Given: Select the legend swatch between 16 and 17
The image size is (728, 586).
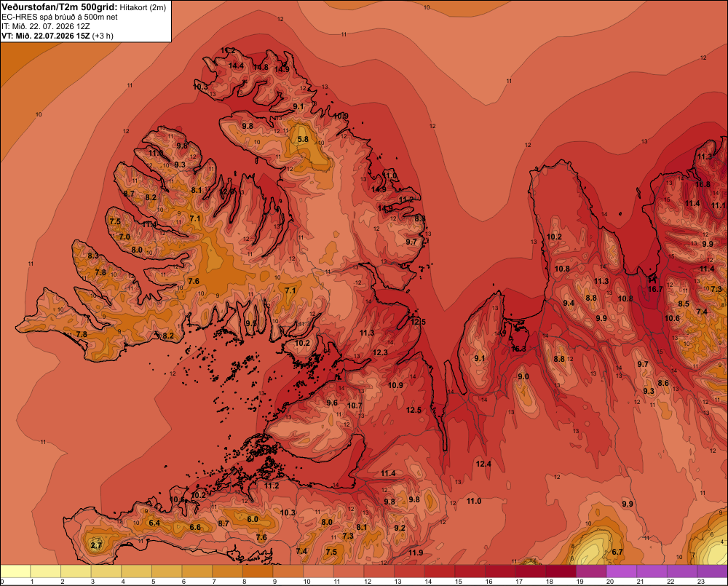Looking at the screenshot, I should pos(501,571).
